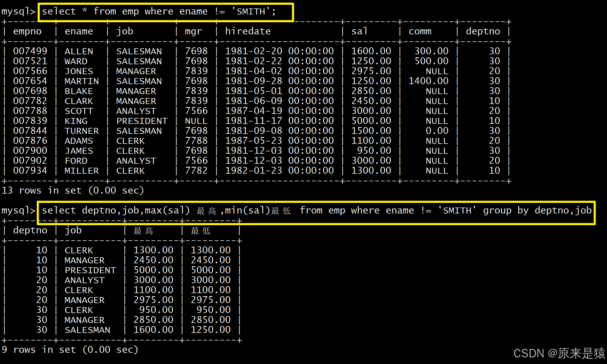This screenshot has height=364, width=607.
Task: Click the '13 rows in set' message
Action: coord(72,191)
